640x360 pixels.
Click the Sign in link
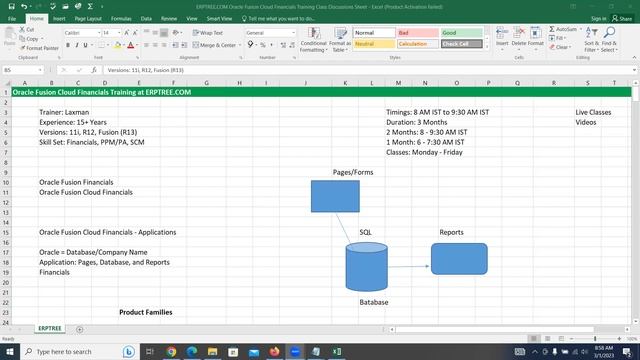pyautogui.click(x=598, y=19)
